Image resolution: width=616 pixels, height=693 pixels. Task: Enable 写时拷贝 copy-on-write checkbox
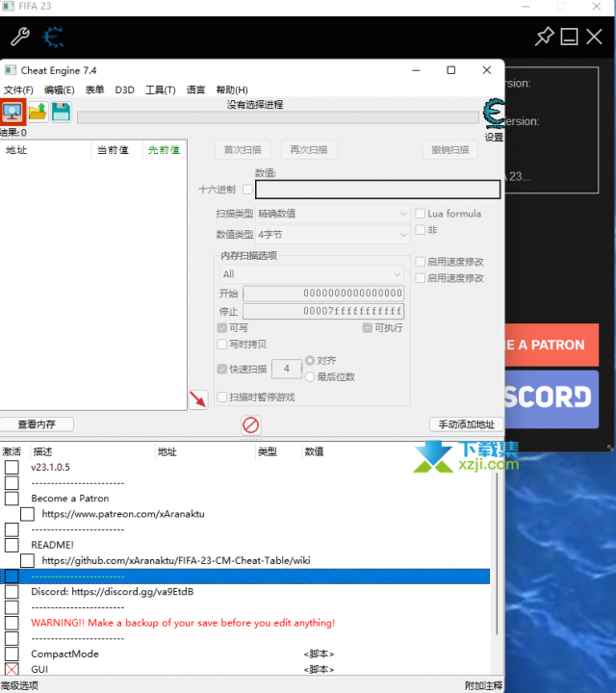click(x=222, y=345)
